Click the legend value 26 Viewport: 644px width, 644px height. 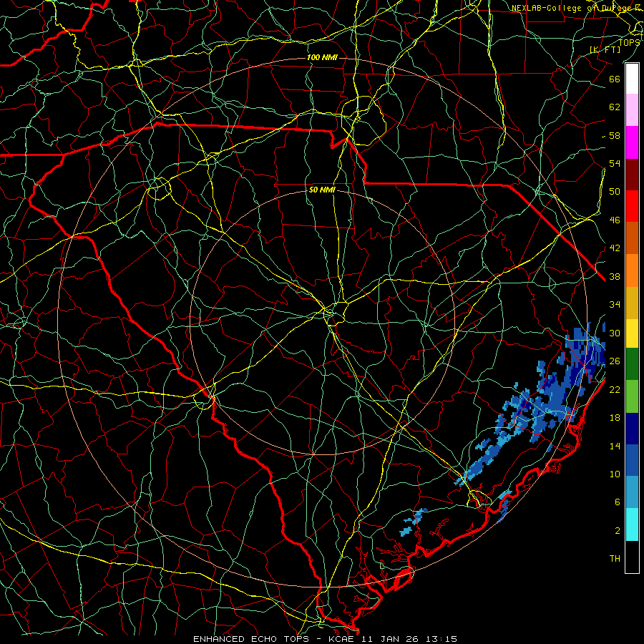click(x=615, y=361)
